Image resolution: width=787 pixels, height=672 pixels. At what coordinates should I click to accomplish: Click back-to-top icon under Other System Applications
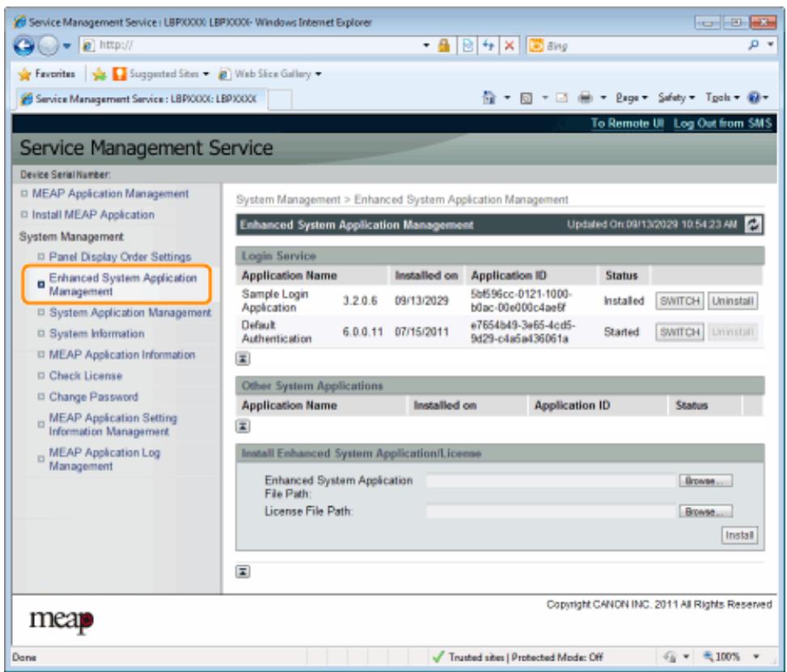pyautogui.click(x=243, y=427)
